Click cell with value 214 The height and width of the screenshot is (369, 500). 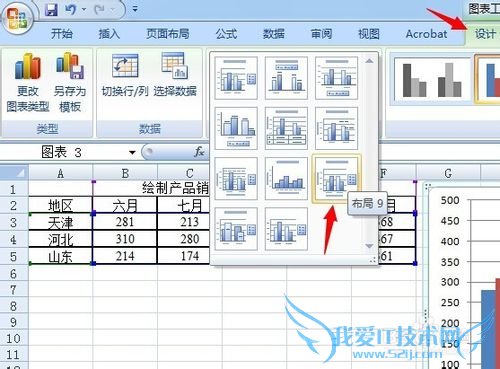125,256
